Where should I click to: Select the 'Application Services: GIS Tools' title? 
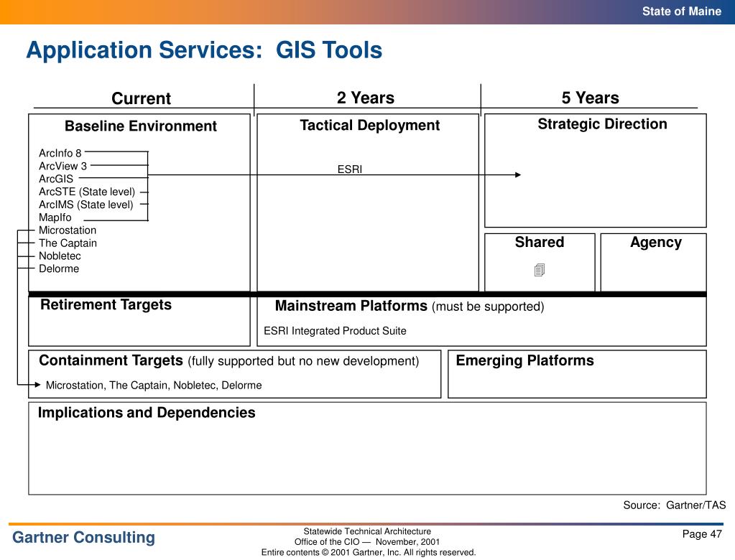pyautogui.click(x=204, y=50)
